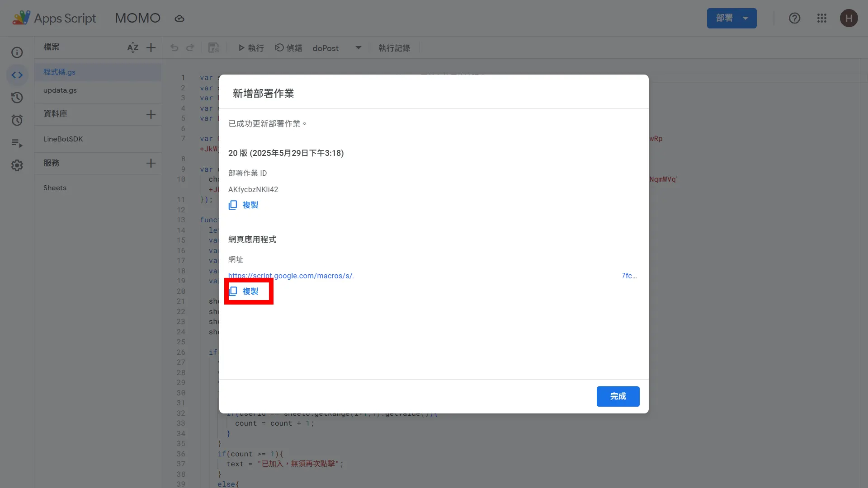The image size is (868, 488).
Task: Open the project Overview panel
Action: coord(17,52)
